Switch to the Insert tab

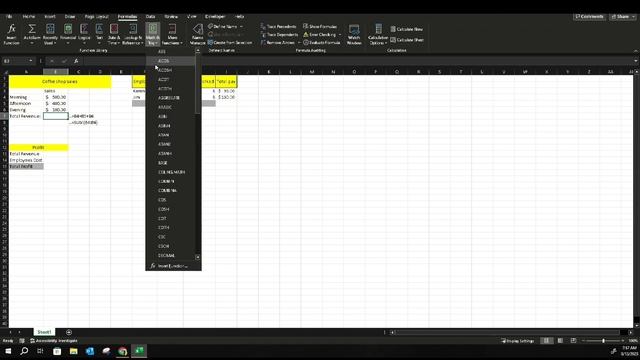(50, 17)
